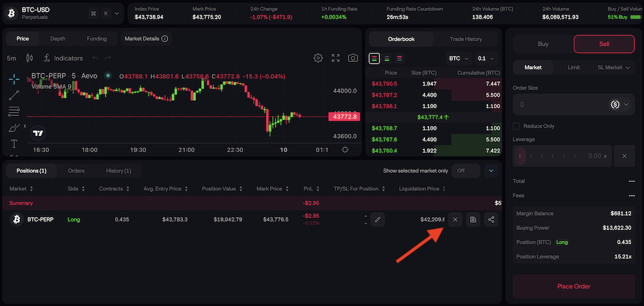Open the History (1) tab
This screenshot has width=644, height=306.
pyautogui.click(x=118, y=171)
